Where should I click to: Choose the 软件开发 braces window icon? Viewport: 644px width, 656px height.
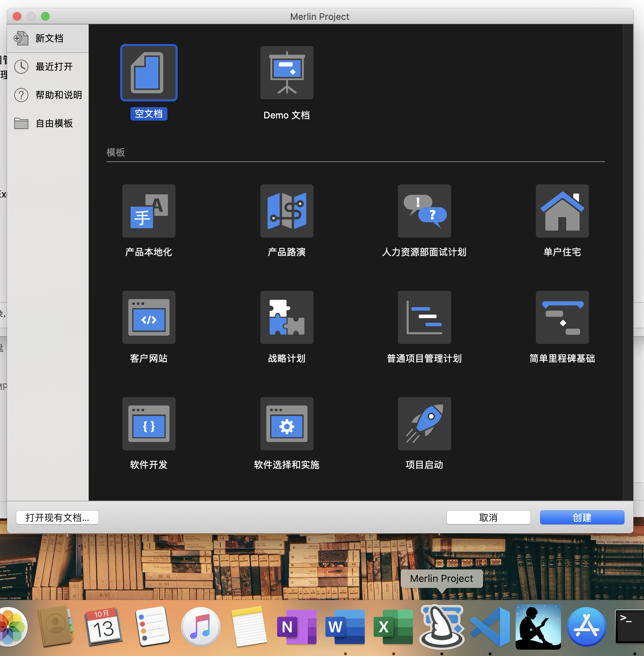149,424
